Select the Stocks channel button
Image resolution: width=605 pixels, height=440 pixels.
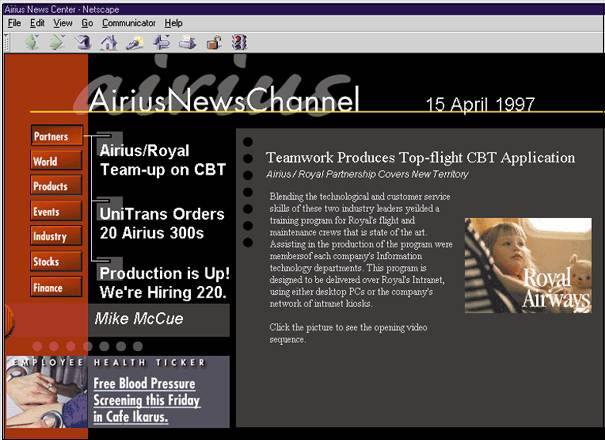point(56,261)
